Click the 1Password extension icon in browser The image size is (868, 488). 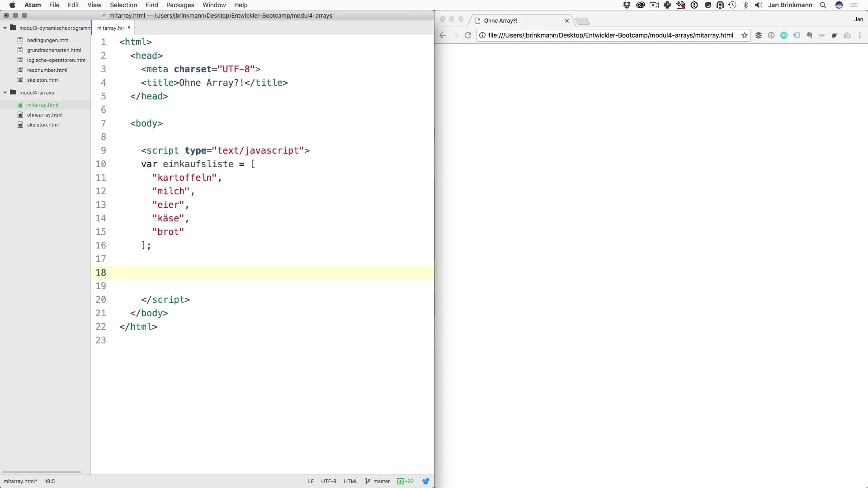coord(771,35)
